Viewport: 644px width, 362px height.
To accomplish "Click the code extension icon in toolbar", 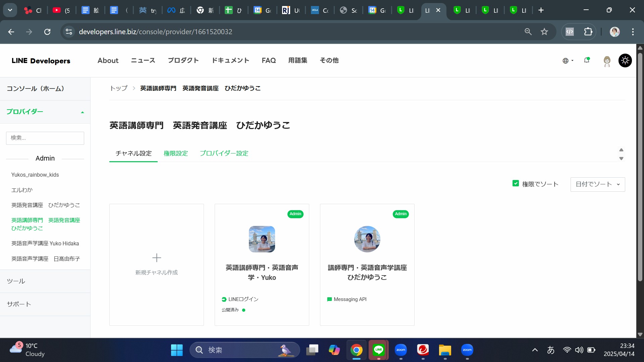I will tap(570, 32).
